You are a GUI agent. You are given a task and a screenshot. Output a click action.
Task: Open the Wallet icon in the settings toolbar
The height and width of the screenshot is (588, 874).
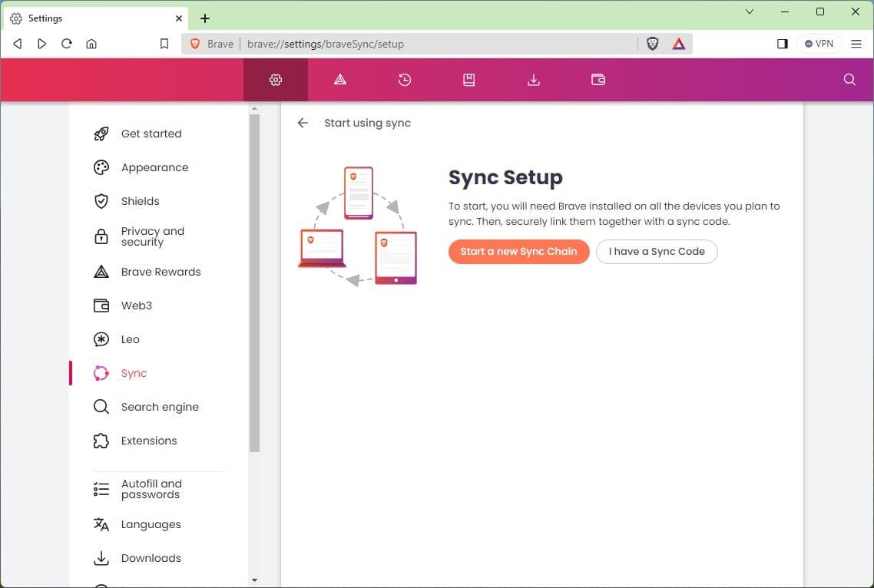[598, 79]
